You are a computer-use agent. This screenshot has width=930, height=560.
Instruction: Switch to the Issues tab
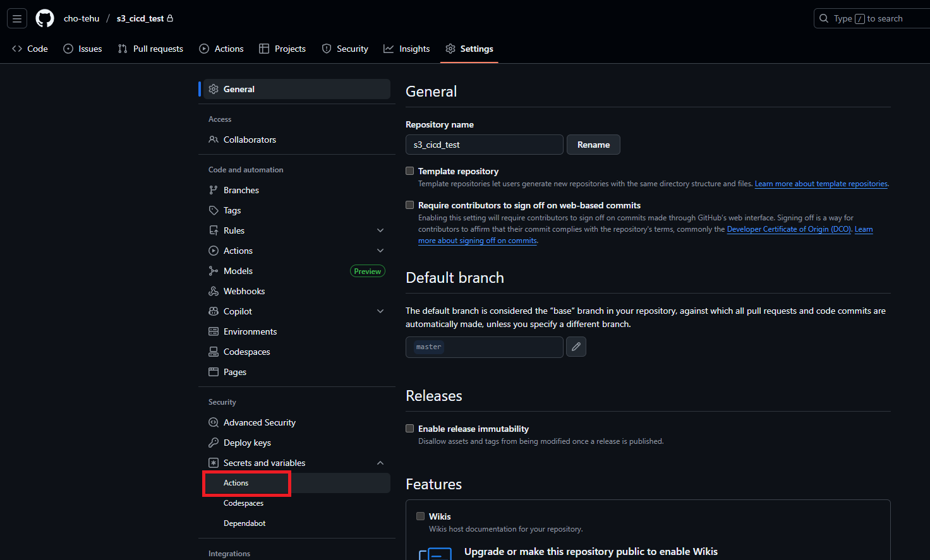coord(83,49)
